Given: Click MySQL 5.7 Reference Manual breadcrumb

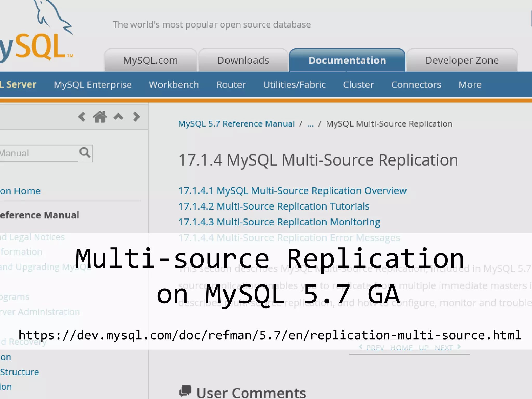Looking at the screenshot, I should pos(236,124).
